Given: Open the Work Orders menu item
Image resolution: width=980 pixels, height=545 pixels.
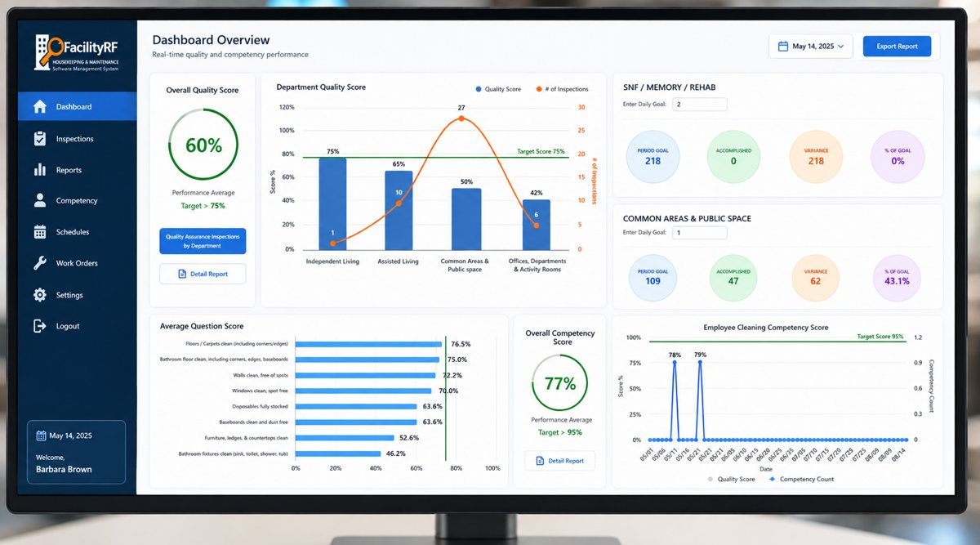Looking at the screenshot, I should pos(78,263).
